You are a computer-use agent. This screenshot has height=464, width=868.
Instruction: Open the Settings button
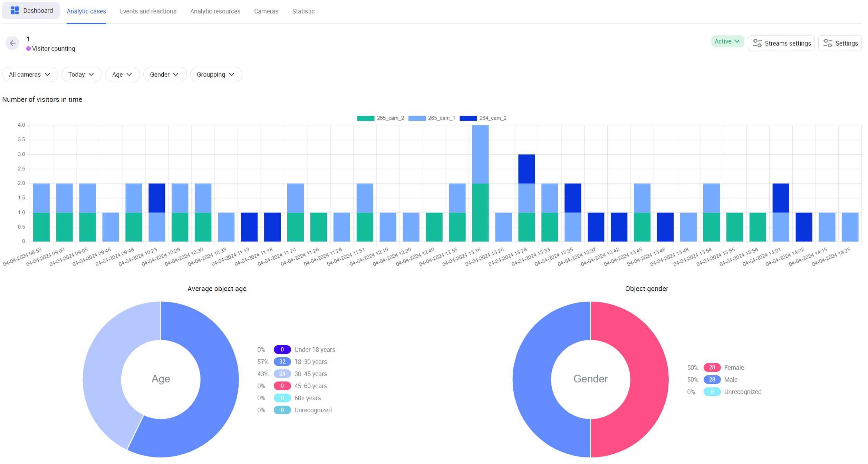coord(840,43)
